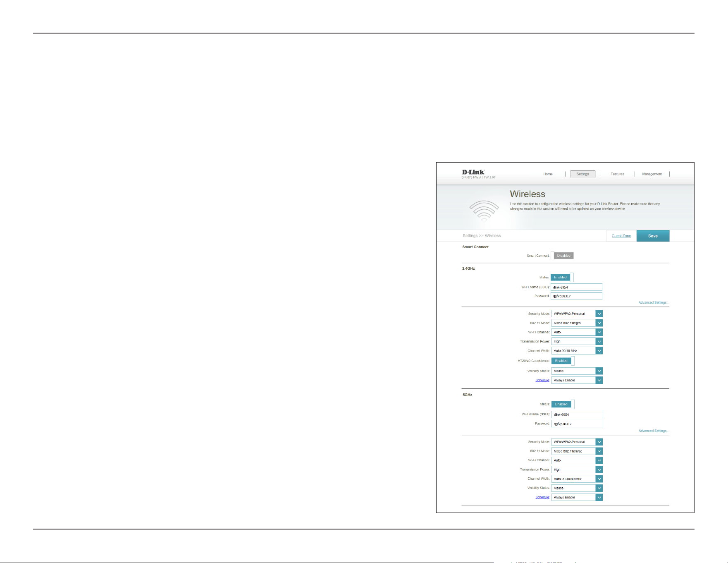Disable the 2.4GHz Status toggle
This screenshot has width=728, height=563.
point(562,277)
